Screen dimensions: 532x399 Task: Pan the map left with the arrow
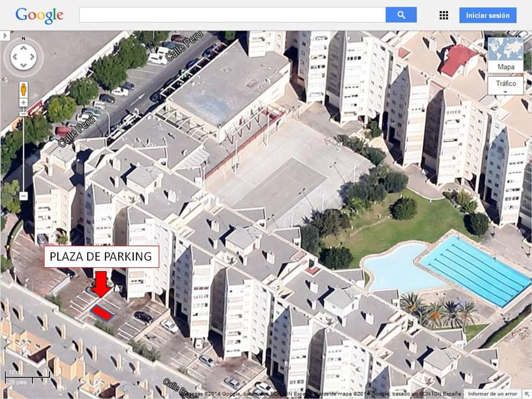(x=15, y=57)
